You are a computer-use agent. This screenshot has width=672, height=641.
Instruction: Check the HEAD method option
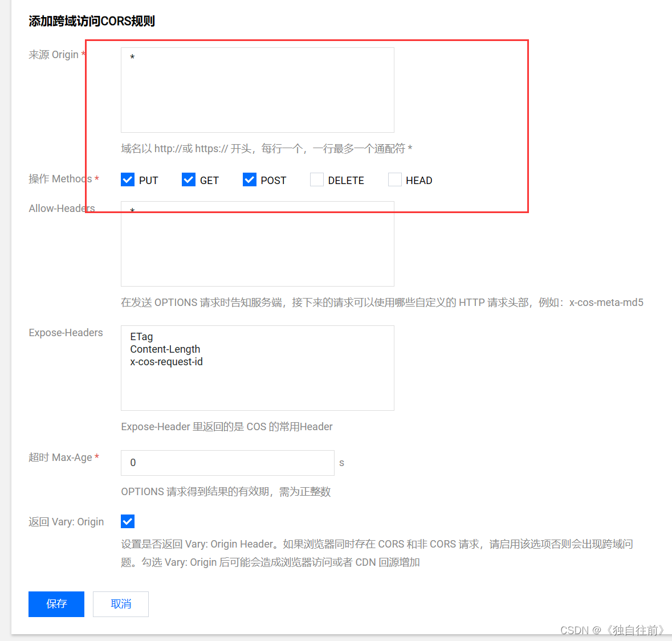[x=395, y=179]
